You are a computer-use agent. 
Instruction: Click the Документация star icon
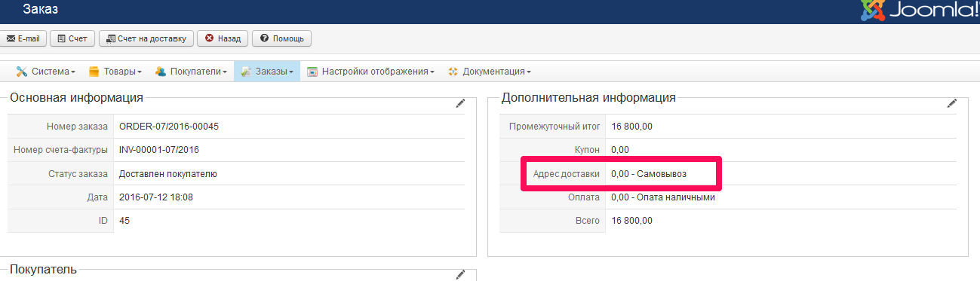pos(453,72)
